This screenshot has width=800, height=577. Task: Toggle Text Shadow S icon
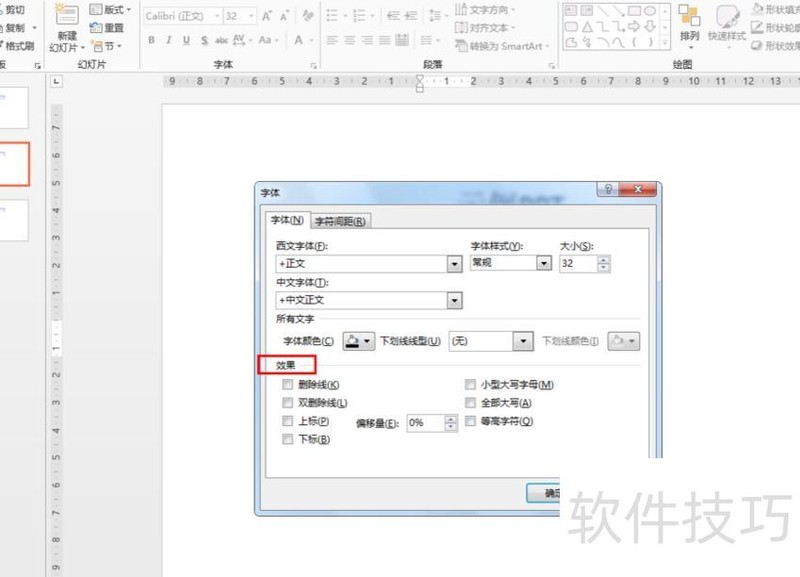pos(204,40)
